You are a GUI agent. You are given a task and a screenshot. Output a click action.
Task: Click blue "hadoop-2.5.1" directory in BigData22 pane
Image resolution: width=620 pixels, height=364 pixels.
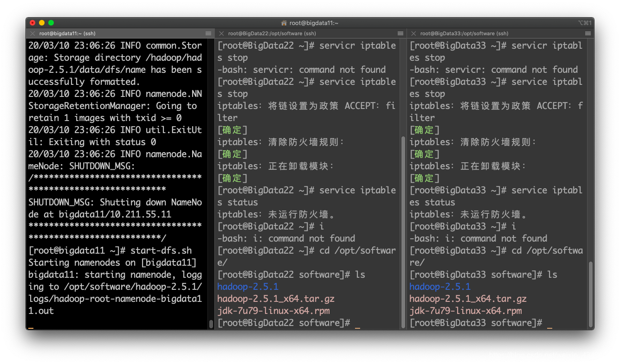[248, 287]
